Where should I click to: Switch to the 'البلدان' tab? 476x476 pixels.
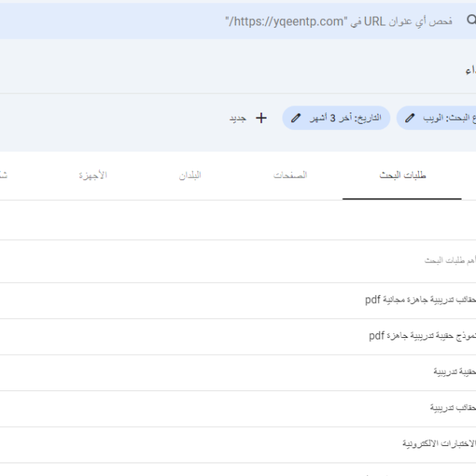[190, 175]
